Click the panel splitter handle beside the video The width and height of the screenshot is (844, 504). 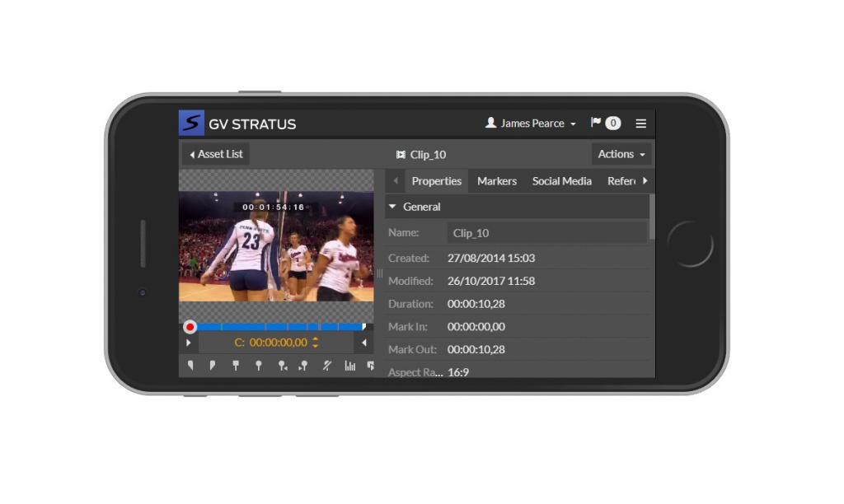click(379, 273)
